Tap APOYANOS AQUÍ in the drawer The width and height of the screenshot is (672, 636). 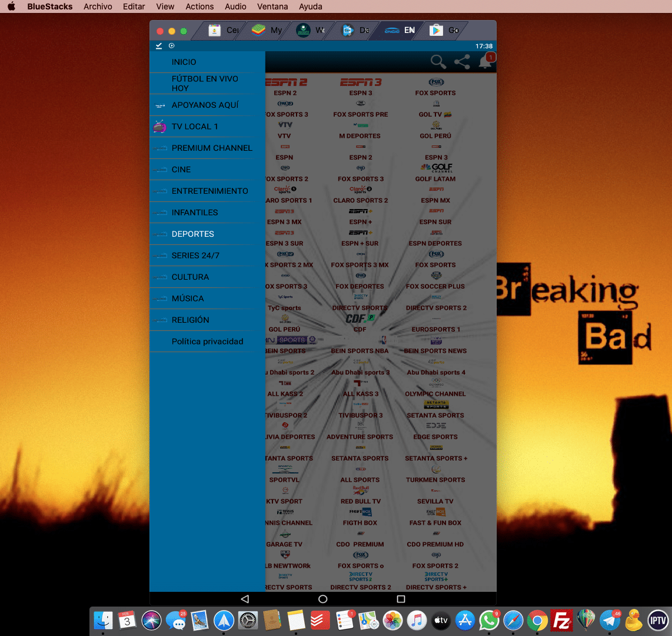[x=205, y=105]
